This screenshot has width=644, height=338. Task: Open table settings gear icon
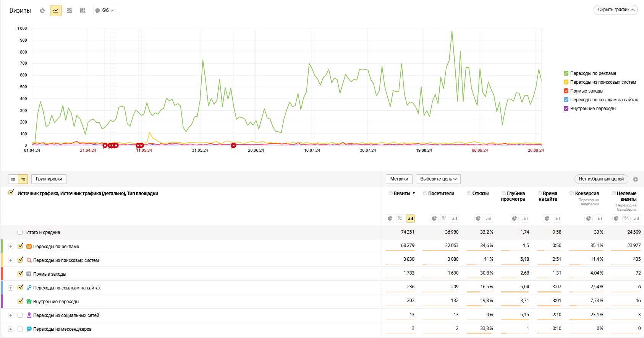[x=636, y=179]
